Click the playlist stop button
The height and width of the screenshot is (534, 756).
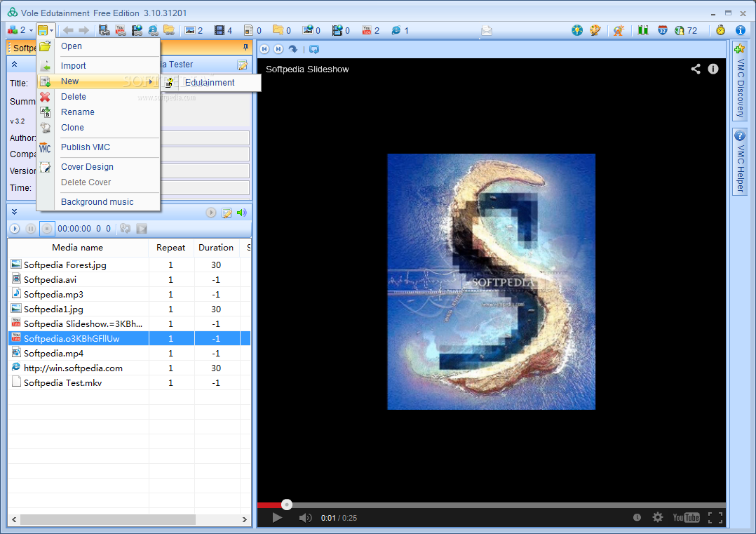click(x=47, y=229)
